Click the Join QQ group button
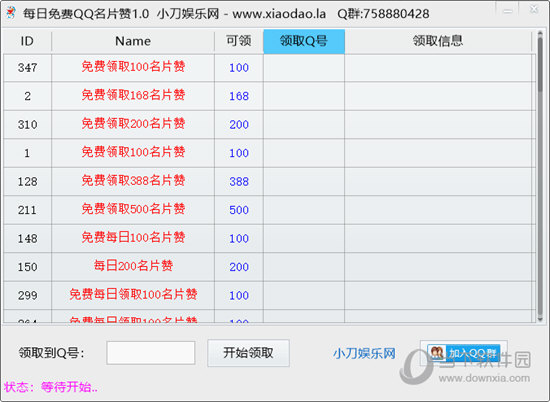This screenshot has width=550, height=402. [x=464, y=353]
